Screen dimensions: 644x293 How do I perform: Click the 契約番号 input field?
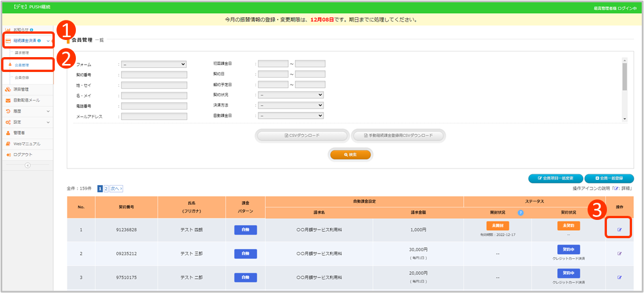pos(154,75)
